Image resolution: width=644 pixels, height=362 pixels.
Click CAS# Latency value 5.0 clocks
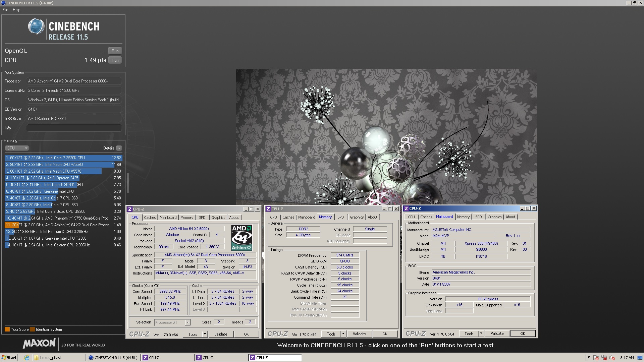(345, 267)
